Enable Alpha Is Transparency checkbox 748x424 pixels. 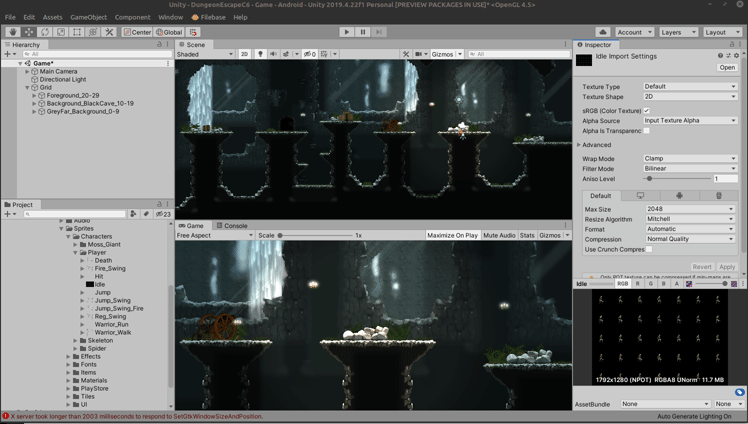(647, 131)
